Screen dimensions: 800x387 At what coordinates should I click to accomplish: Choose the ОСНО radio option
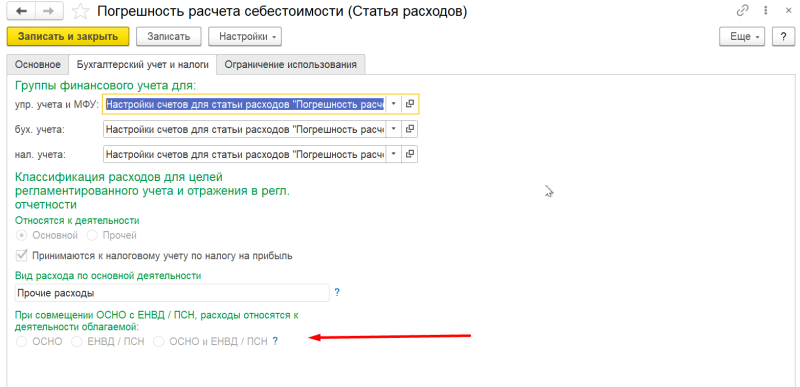tap(21, 342)
